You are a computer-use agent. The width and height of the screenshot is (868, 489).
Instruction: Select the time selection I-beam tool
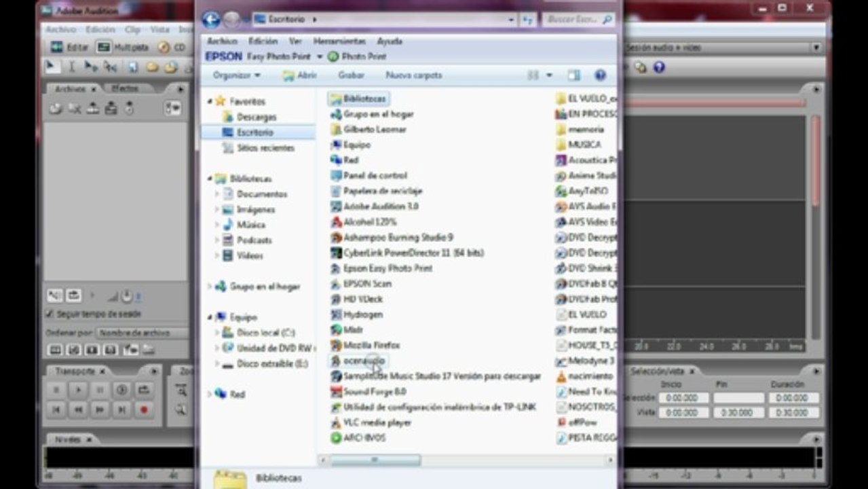[71, 67]
